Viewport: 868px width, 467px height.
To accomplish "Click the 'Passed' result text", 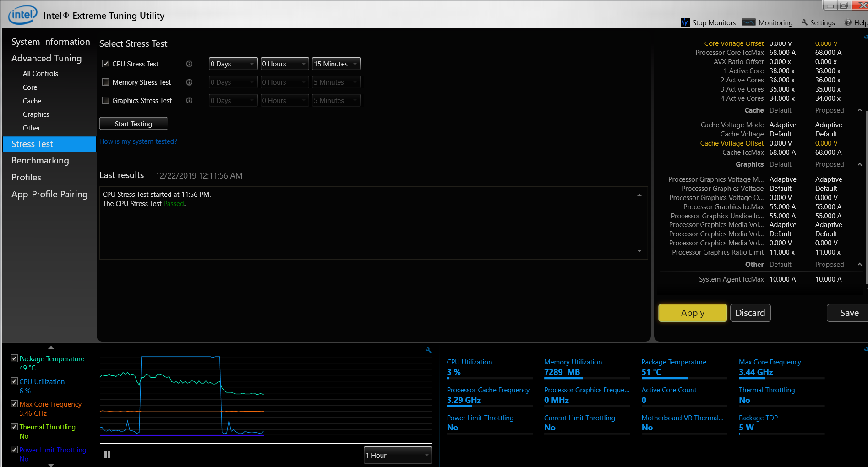I will [x=174, y=204].
